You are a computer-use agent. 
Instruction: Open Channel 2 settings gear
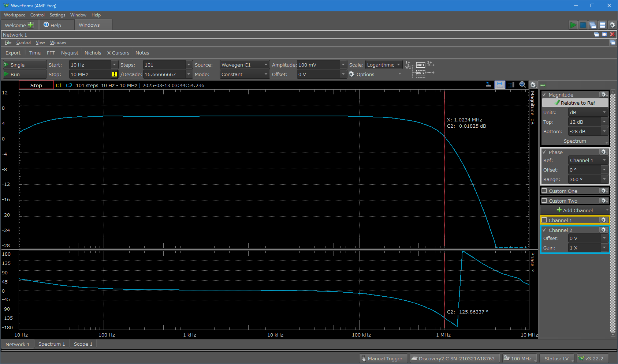coord(604,230)
